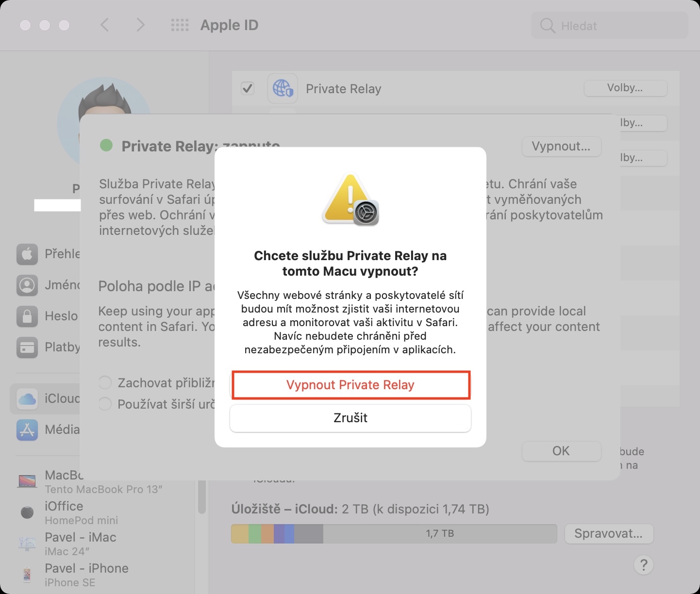Cancel the dialog with Zrušit
700x594 pixels.
pyautogui.click(x=350, y=418)
